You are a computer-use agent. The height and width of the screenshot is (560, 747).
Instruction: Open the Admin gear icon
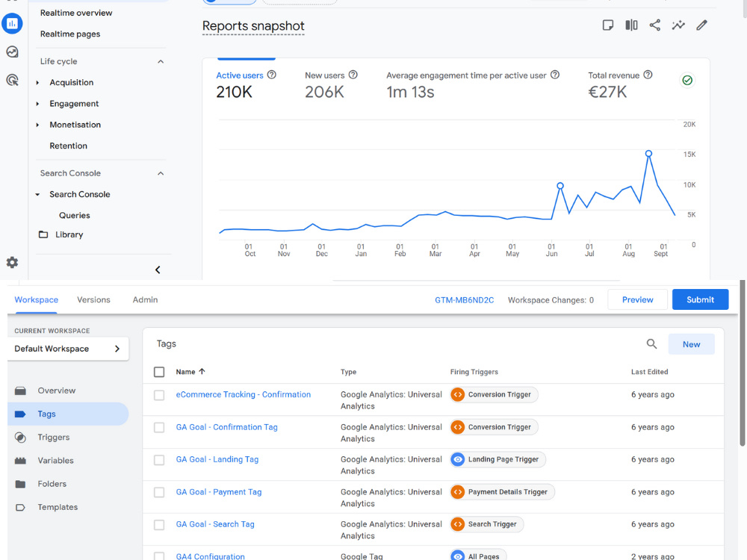click(12, 262)
